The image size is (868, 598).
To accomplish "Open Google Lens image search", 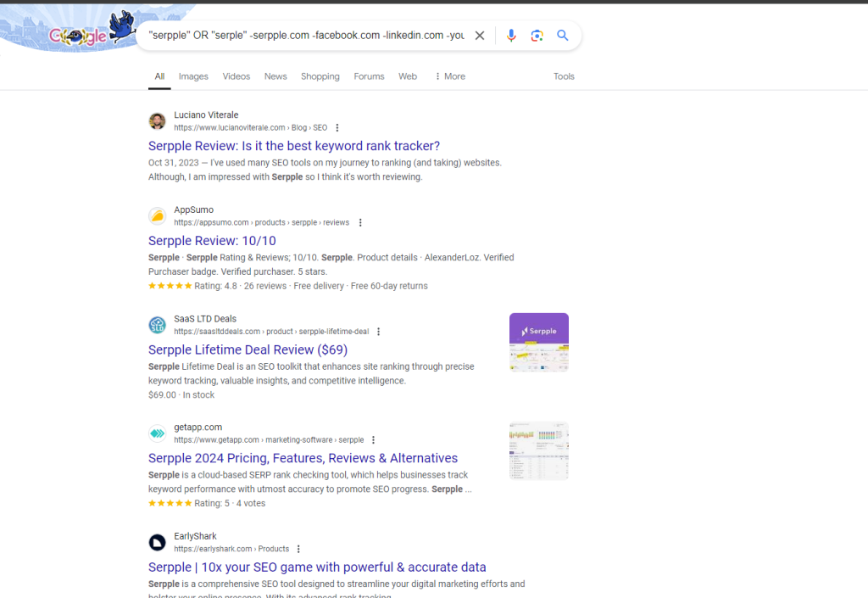I will click(x=537, y=36).
